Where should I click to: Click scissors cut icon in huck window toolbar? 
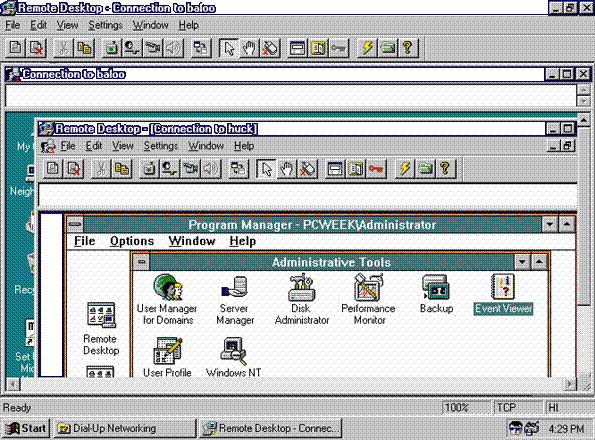pos(101,169)
